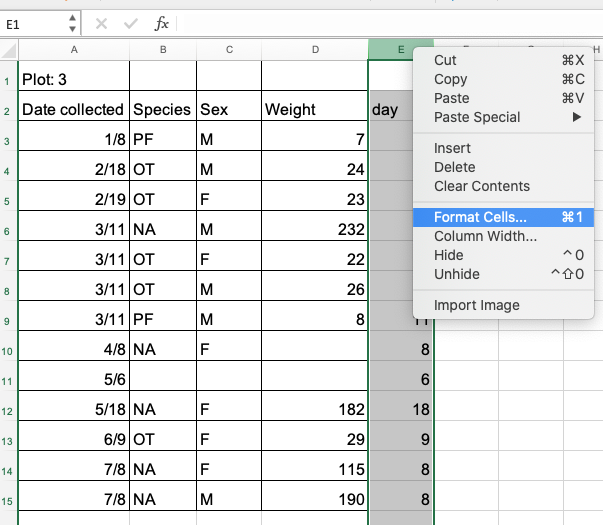Choose Copy from the context menu
The image size is (603, 525).
point(450,79)
